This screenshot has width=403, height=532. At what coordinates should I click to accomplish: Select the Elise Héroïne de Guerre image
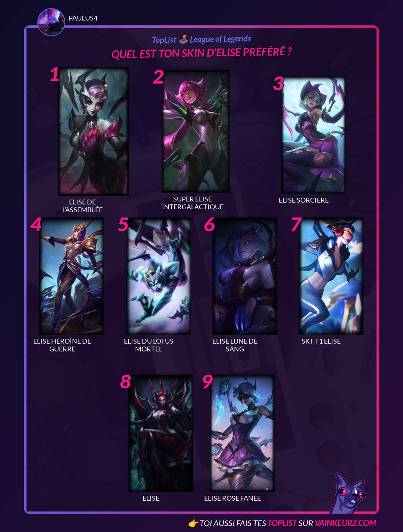point(71,276)
